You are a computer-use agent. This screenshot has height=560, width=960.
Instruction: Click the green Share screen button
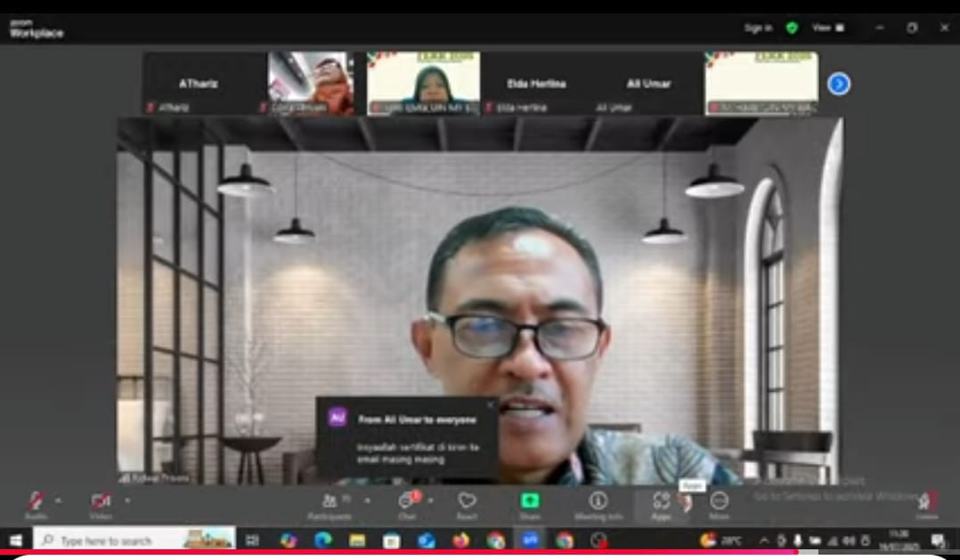(x=530, y=502)
